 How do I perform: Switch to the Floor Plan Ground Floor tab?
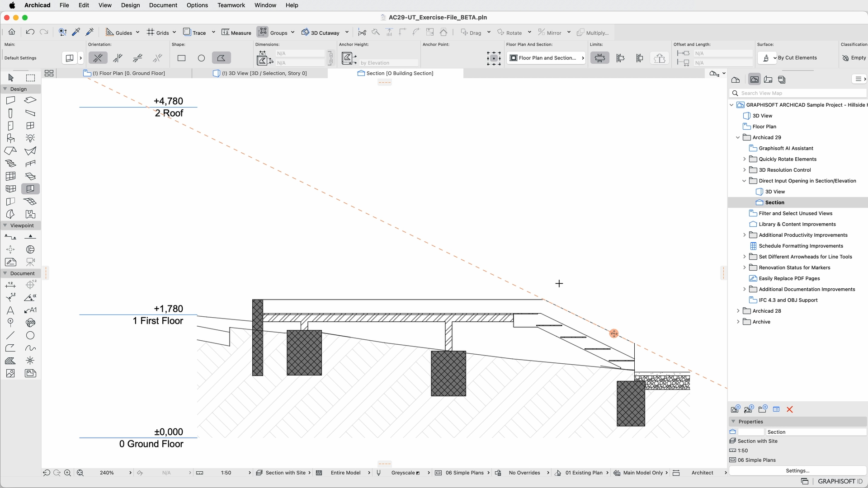tap(128, 73)
